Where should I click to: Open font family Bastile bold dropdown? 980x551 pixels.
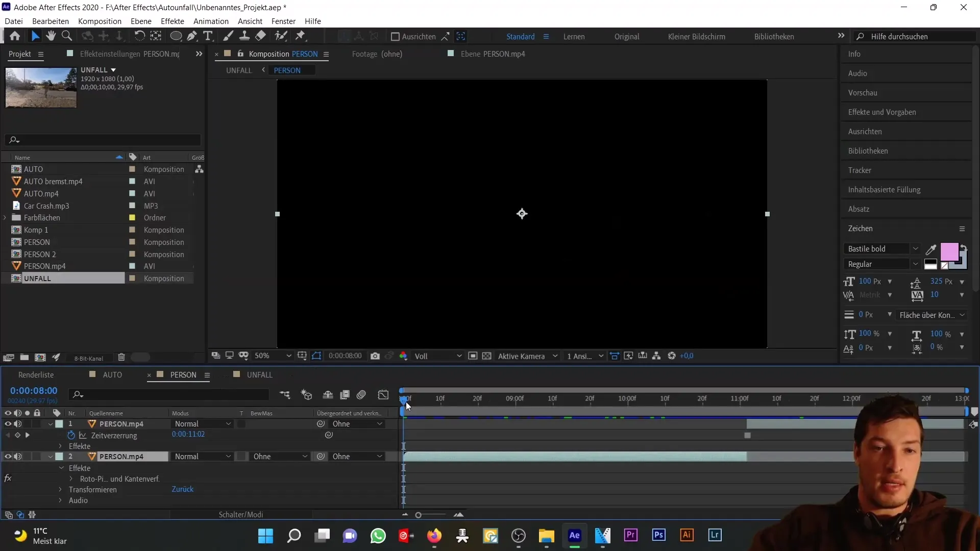click(881, 249)
